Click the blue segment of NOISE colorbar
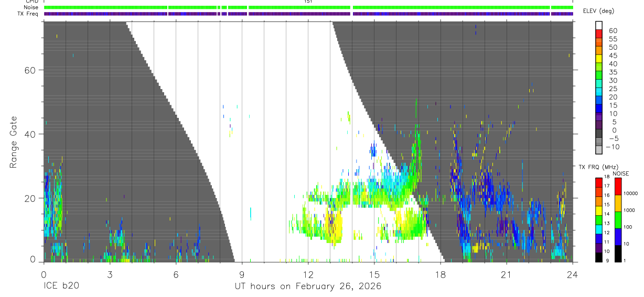Viewport: 644px width, 297px height. click(618, 237)
